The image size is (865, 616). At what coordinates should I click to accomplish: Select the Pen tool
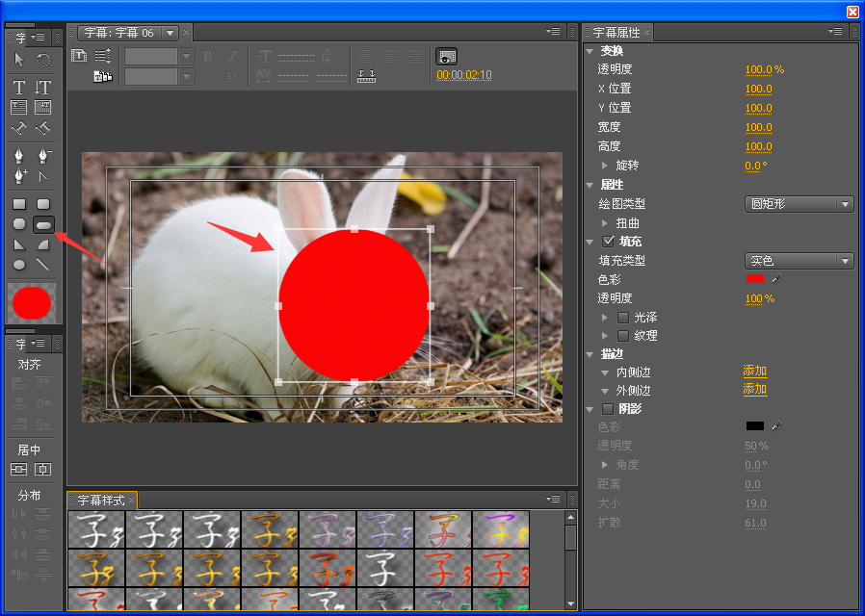pyautogui.click(x=18, y=156)
